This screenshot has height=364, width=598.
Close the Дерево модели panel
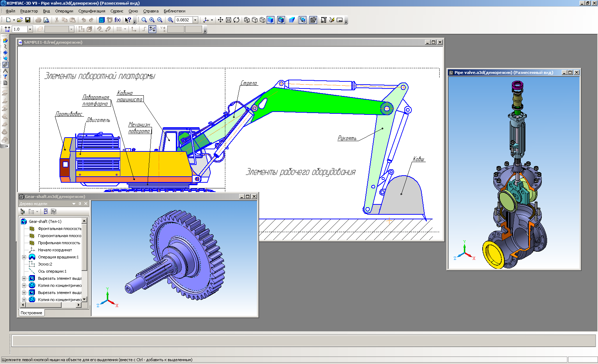point(86,204)
